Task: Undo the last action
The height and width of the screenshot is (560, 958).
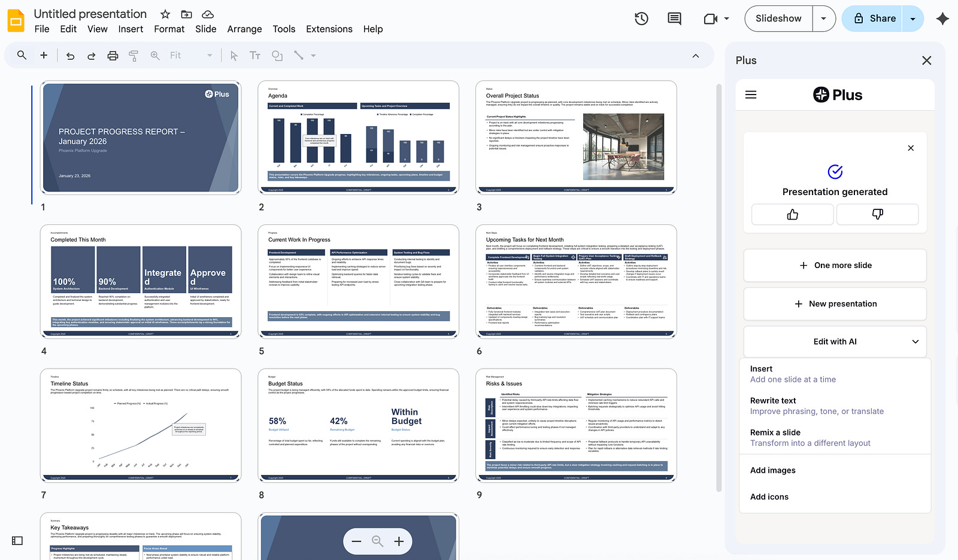Action: [71, 56]
